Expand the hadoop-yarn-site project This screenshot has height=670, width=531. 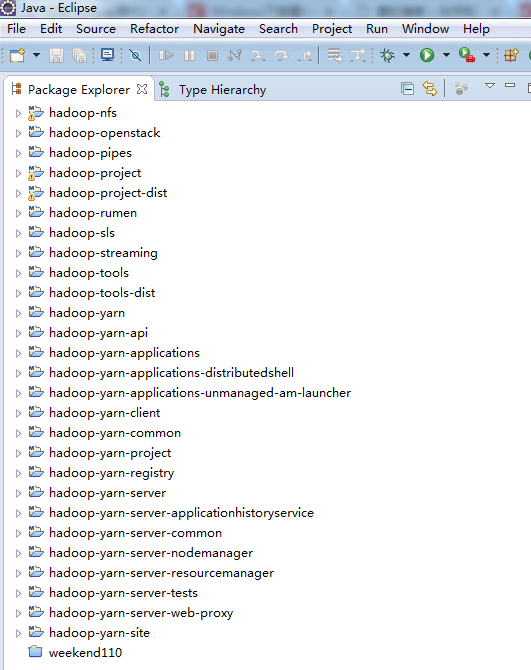[18, 633]
